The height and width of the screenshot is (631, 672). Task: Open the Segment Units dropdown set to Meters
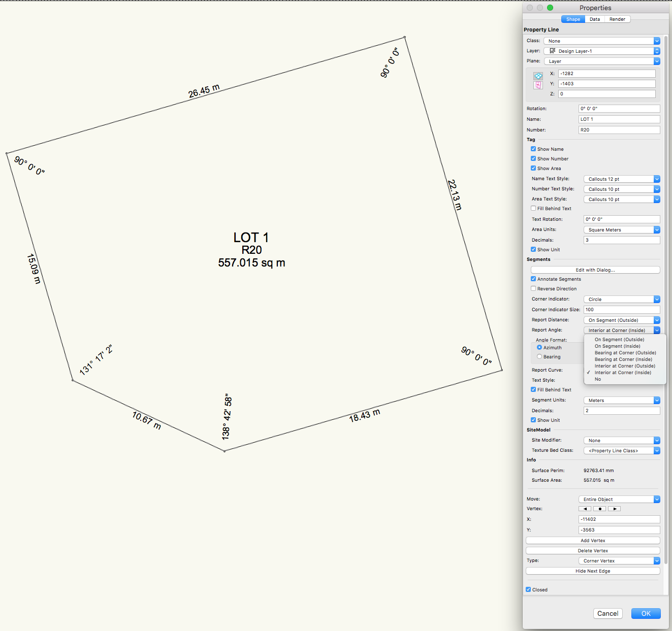point(621,400)
